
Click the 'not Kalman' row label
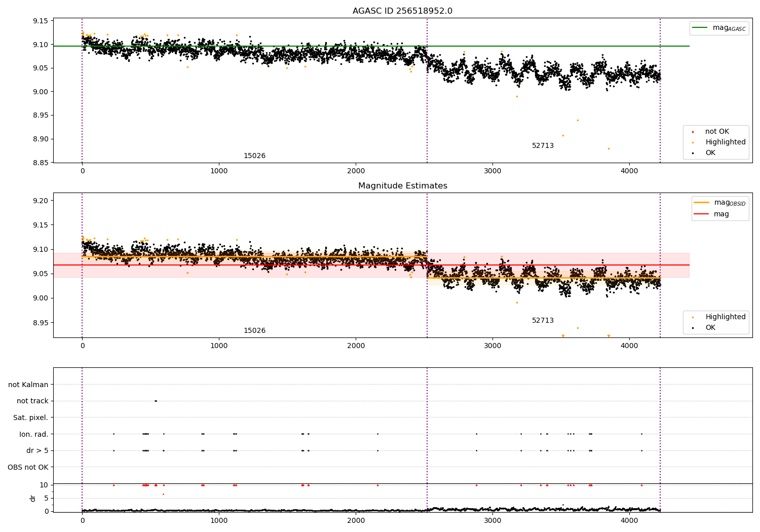tap(28, 385)
